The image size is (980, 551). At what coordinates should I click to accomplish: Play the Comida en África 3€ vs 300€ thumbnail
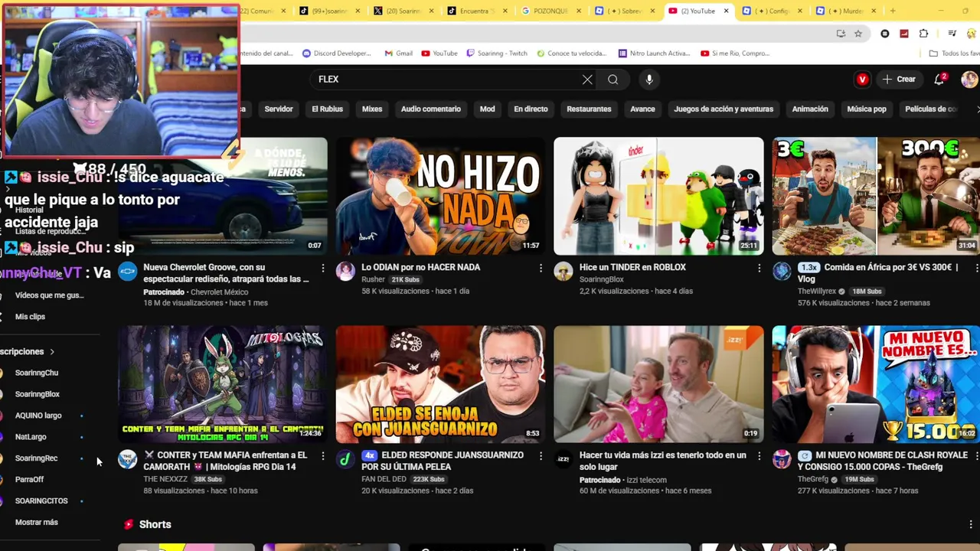point(876,196)
